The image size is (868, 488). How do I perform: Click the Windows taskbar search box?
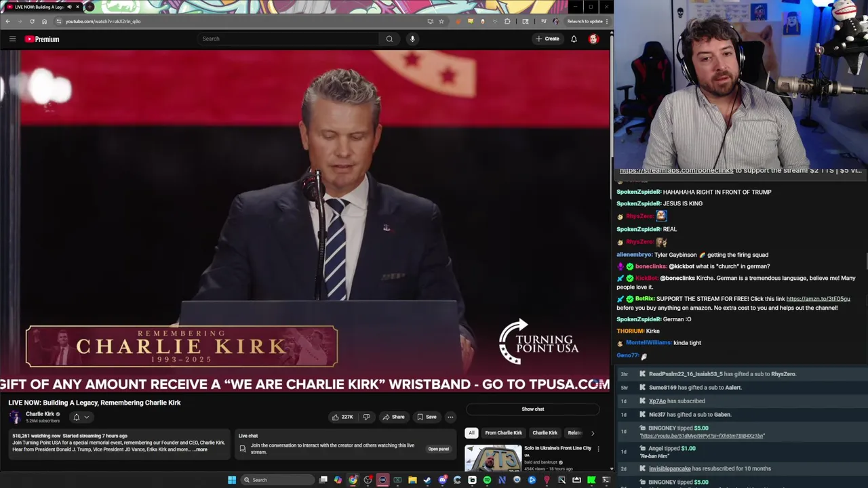278,480
